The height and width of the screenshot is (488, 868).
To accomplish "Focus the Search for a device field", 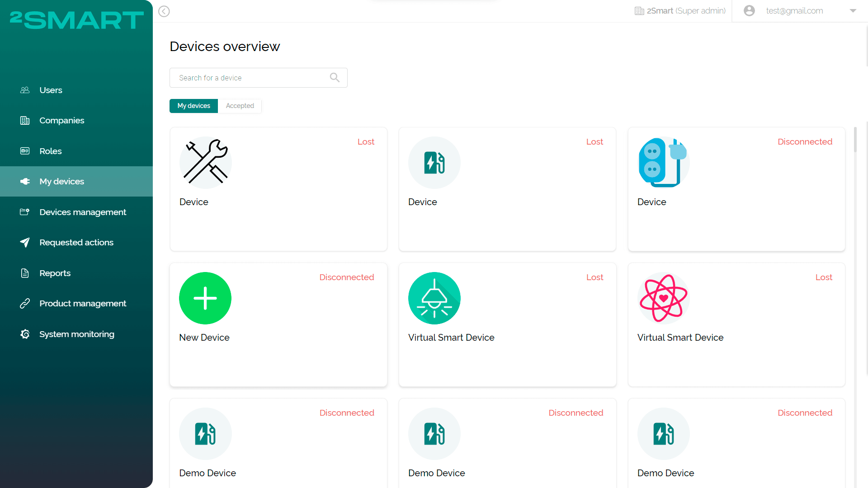I will coord(258,78).
